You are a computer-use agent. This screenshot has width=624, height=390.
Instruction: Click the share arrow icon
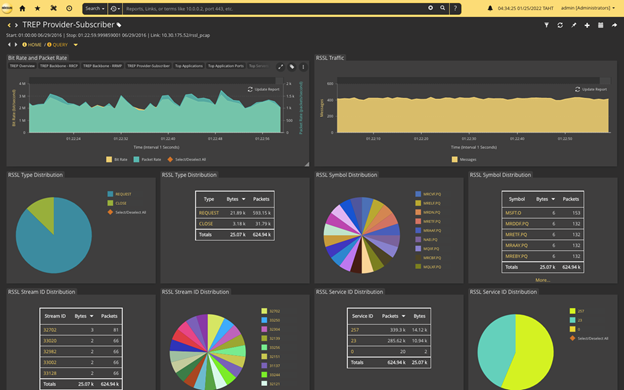614,25
